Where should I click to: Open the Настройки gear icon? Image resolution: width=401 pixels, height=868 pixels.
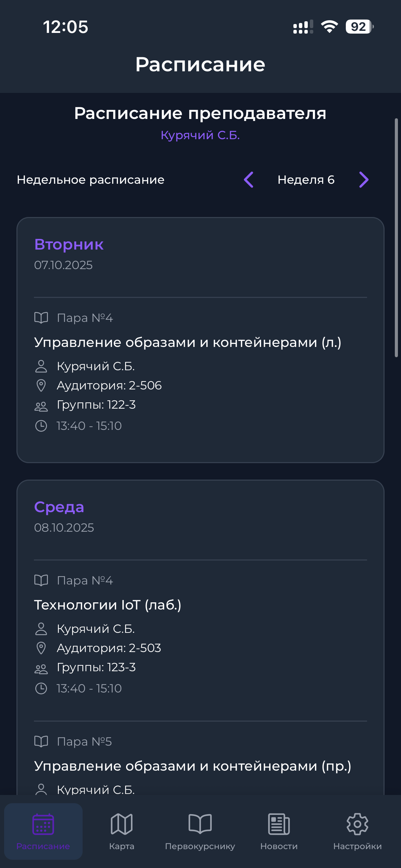tap(357, 824)
